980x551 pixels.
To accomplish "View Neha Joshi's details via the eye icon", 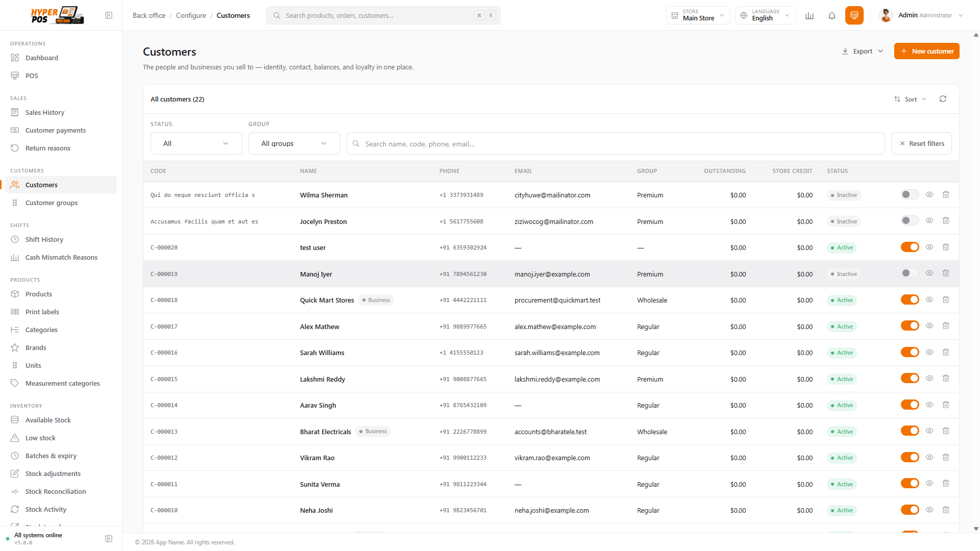I will point(929,510).
